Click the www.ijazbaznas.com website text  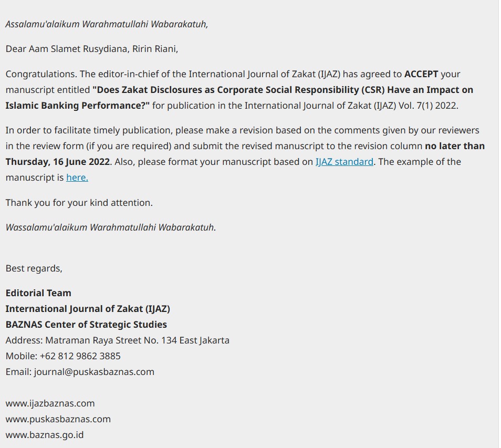click(x=50, y=403)
